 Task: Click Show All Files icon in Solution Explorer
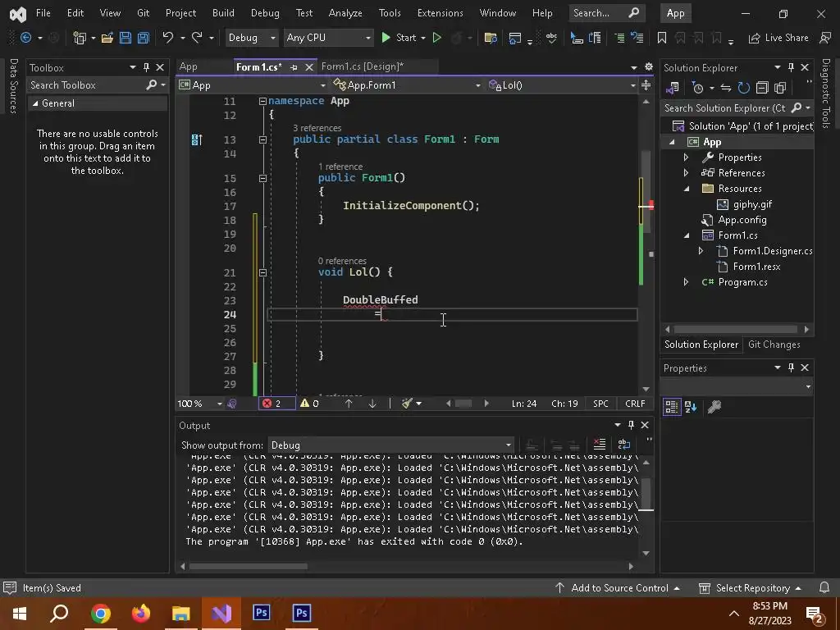click(780, 87)
